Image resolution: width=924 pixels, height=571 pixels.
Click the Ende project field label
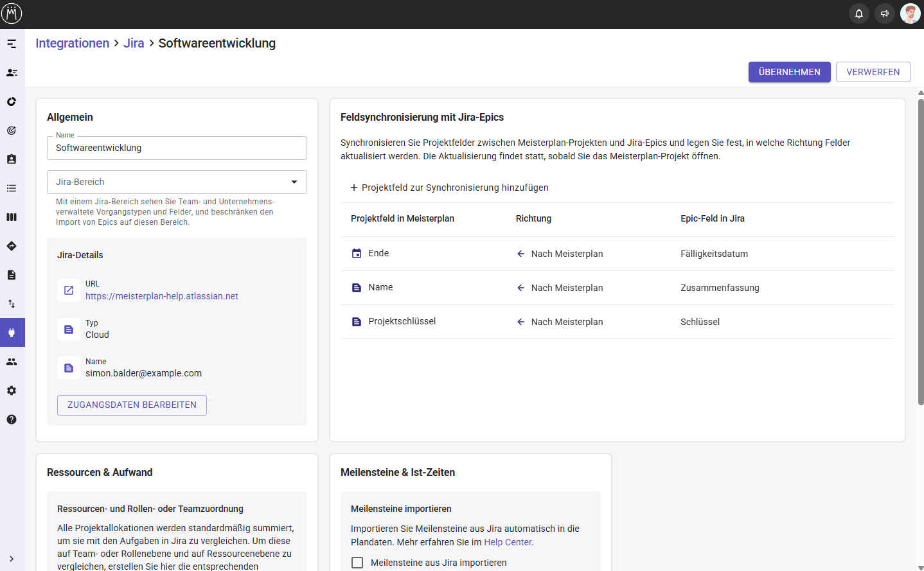(x=378, y=253)
